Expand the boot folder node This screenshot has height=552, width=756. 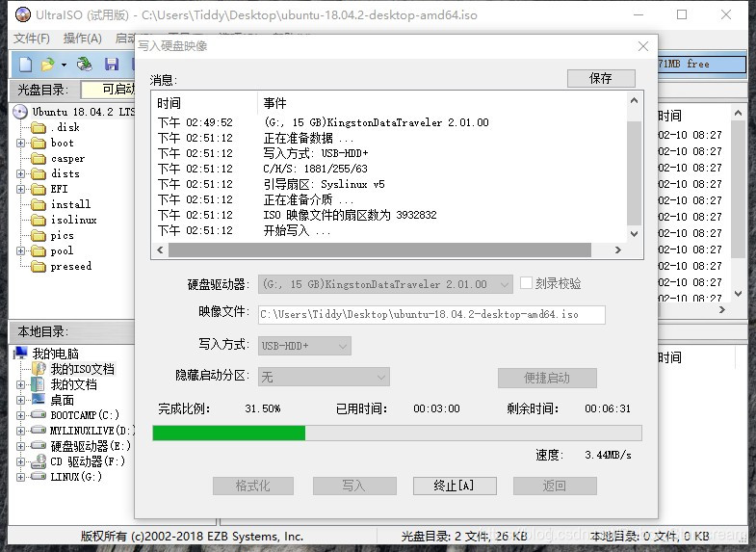(20, 144)
